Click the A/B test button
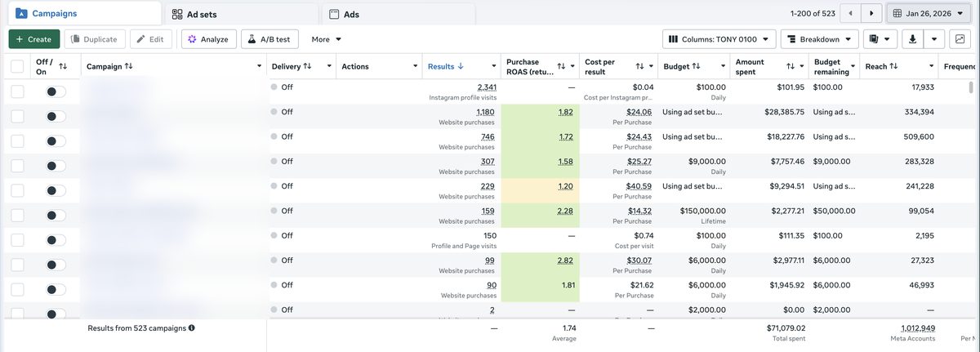The height and width of the screenshot is (352, 980). (269, 39)
